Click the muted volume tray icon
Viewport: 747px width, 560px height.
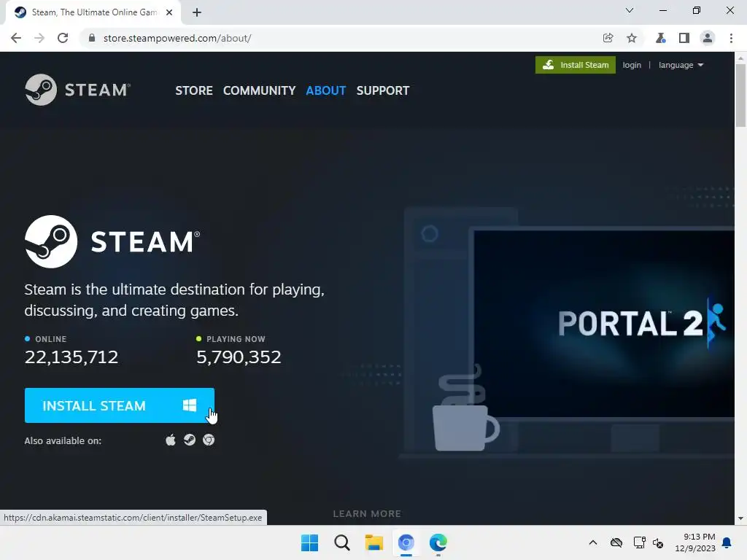[x=659, y=542]
